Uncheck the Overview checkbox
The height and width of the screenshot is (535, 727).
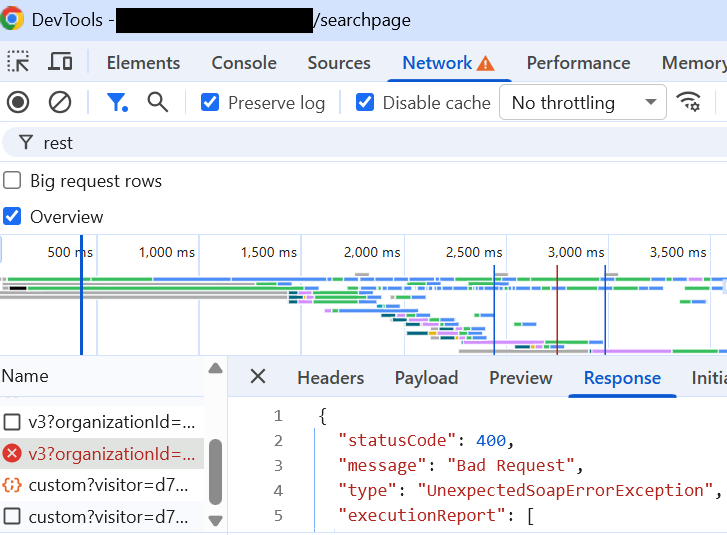coord(12,216)
